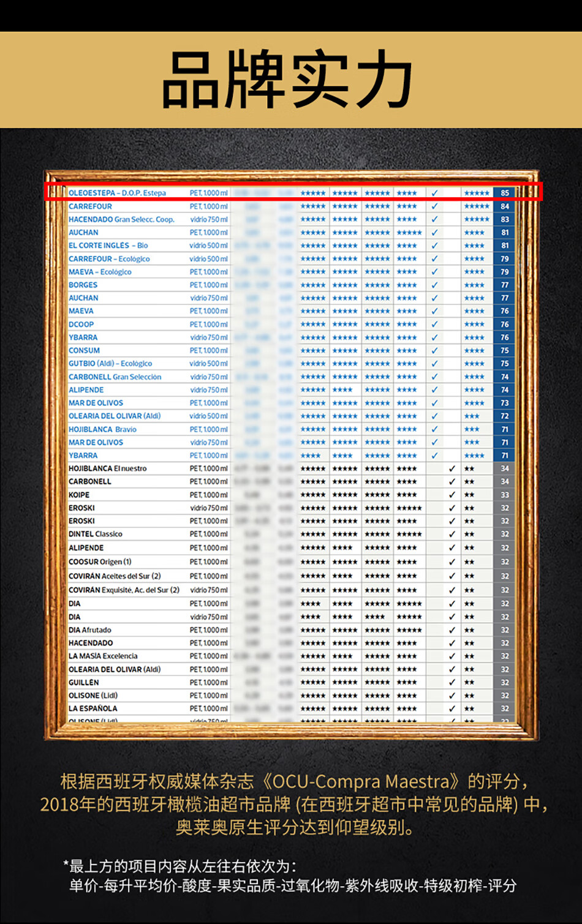The height and width of the screenshot is (924, 582).
Task: Click the MAEVA – Ecológico brand name
Action: [x=100, y=272]
